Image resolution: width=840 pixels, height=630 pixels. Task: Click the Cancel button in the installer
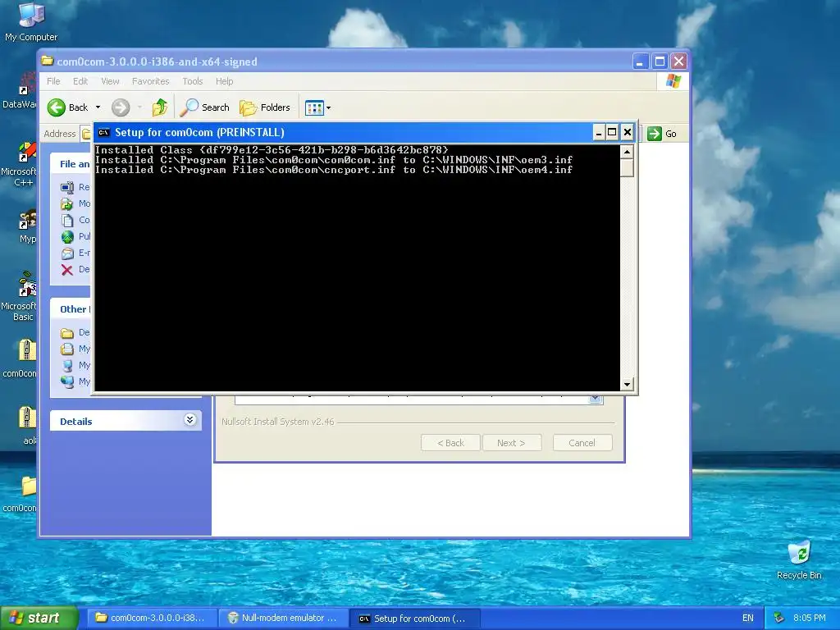coord(582,443)
